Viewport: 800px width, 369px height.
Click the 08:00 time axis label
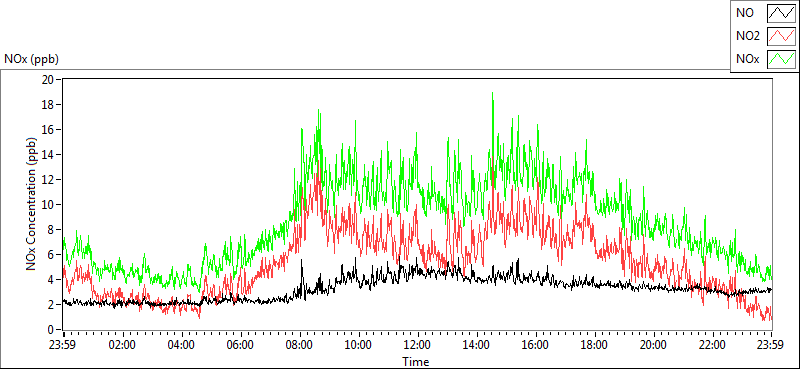click(300, 344)
